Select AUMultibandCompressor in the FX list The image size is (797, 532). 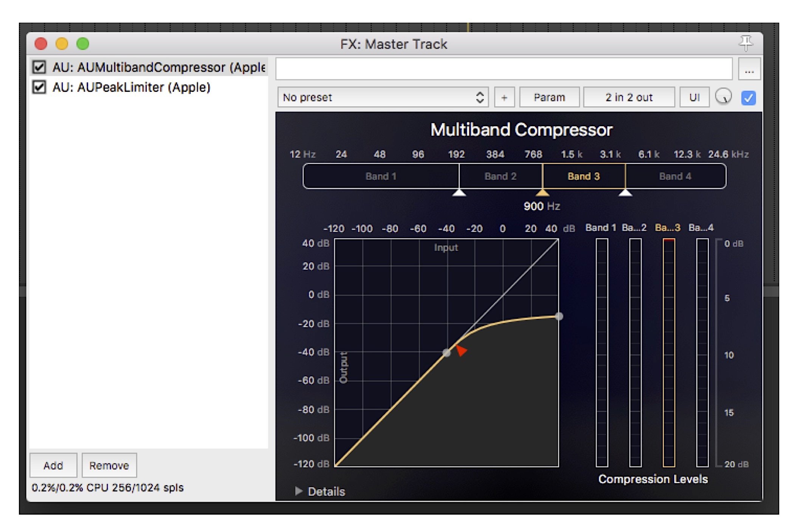(149, 67)
